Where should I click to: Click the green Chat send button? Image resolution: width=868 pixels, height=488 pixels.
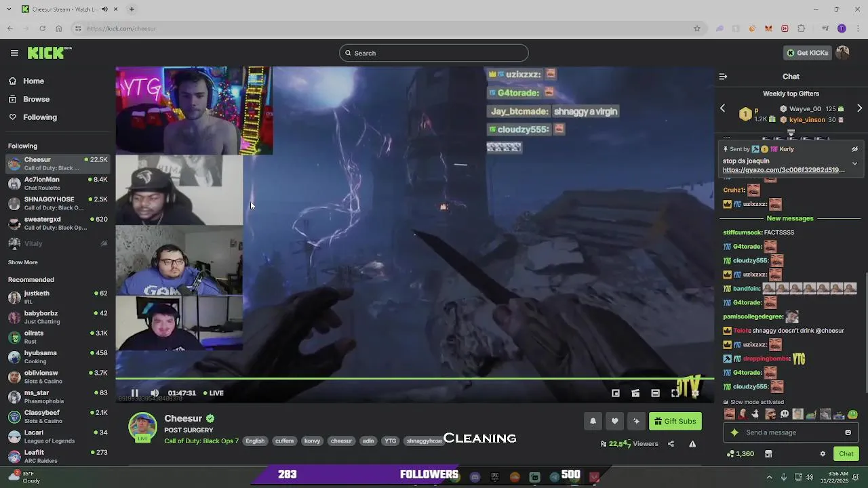click(846, 454)
